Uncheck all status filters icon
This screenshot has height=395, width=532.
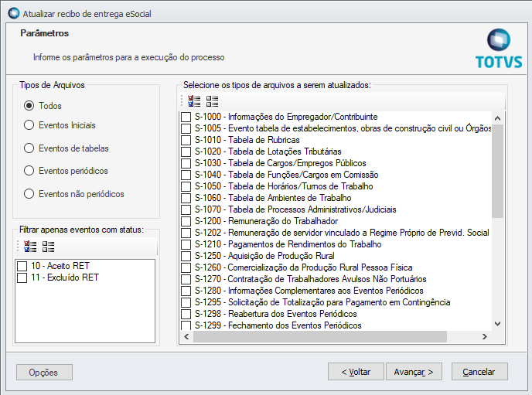[49, 247]
